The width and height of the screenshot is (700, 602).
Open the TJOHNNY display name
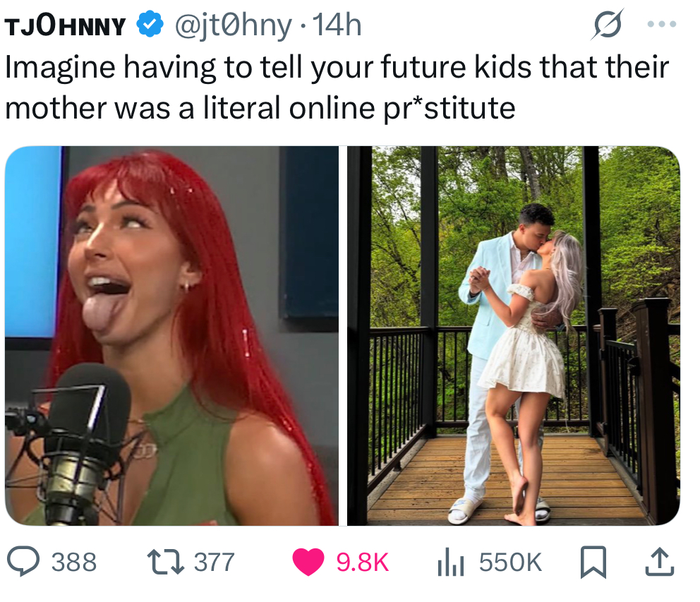[x=66, y=25]
